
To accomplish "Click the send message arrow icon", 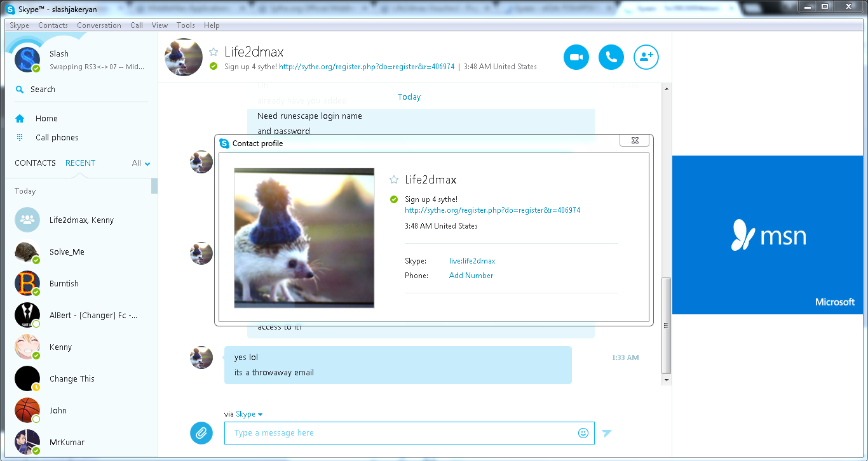I will pyautogui.click(x=607, y=433).
